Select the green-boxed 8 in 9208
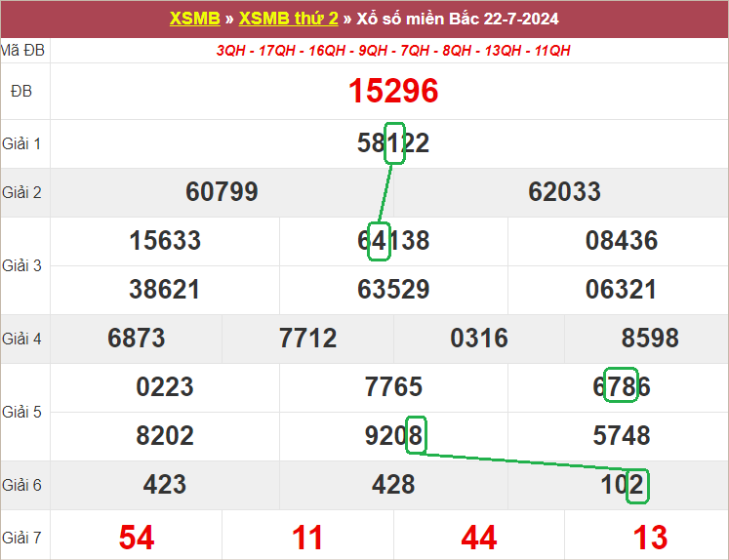This screenshot has height=560, width=729. [x=416, y=436]
